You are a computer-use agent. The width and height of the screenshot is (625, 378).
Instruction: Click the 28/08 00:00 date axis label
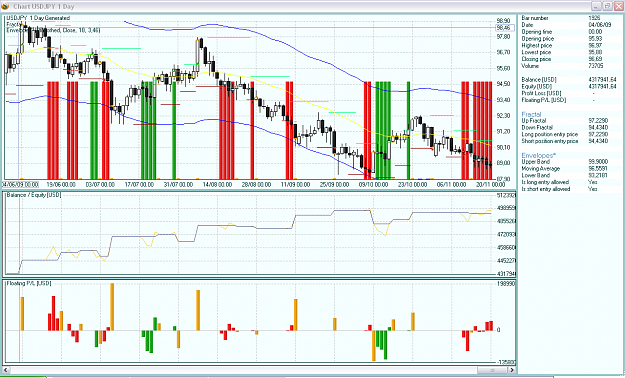point(256,185)
